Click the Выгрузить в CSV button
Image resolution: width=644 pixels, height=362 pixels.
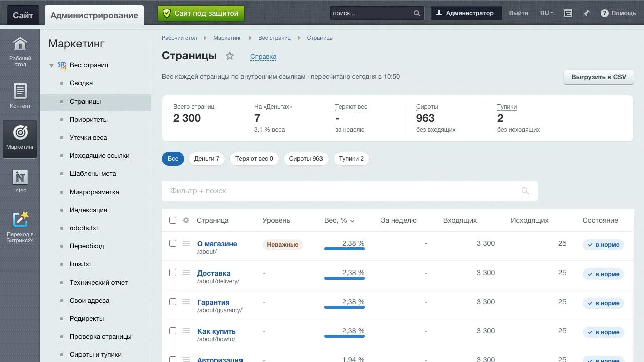[x=599, y=77]
